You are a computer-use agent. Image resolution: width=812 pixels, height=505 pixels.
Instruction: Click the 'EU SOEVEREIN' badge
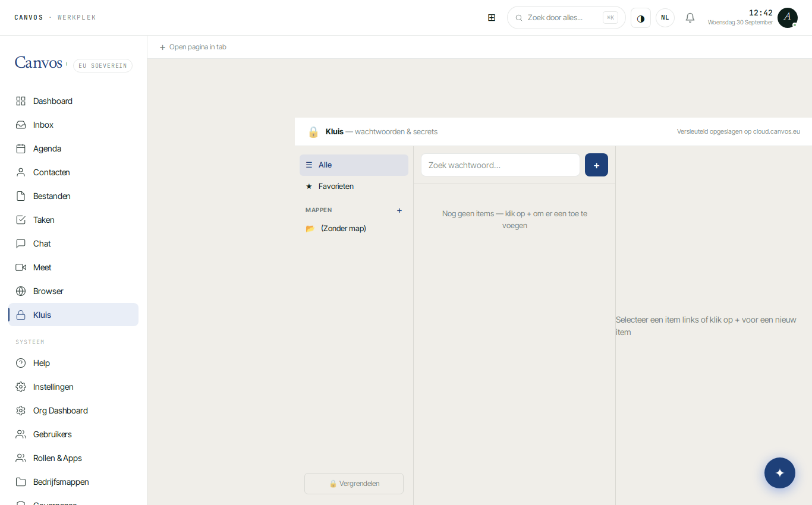103,66
